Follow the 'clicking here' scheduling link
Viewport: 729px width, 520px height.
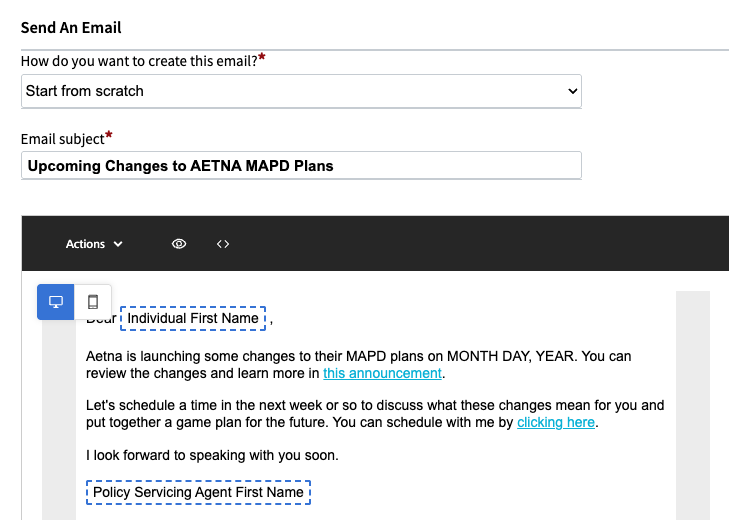pyautogui.click(x=556, y=422)
